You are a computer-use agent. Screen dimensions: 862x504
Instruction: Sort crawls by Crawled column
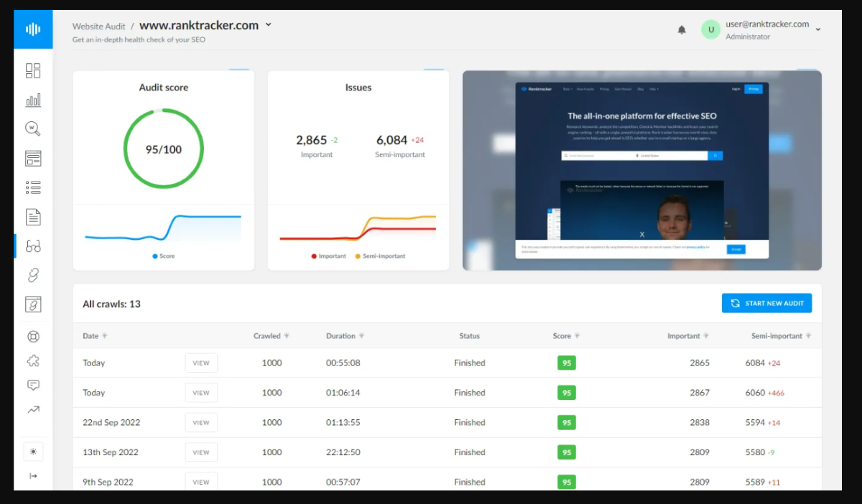(272, 336)
